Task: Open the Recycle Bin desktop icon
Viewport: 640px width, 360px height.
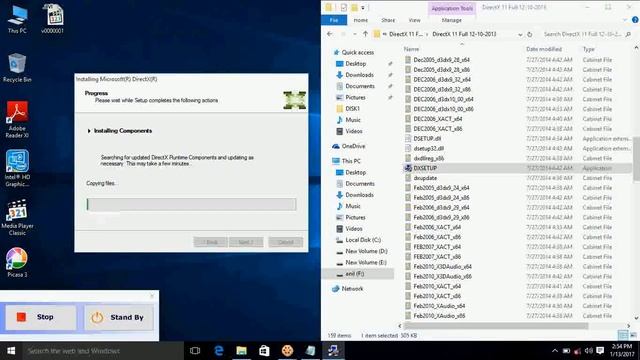Action: coord(17,68)
